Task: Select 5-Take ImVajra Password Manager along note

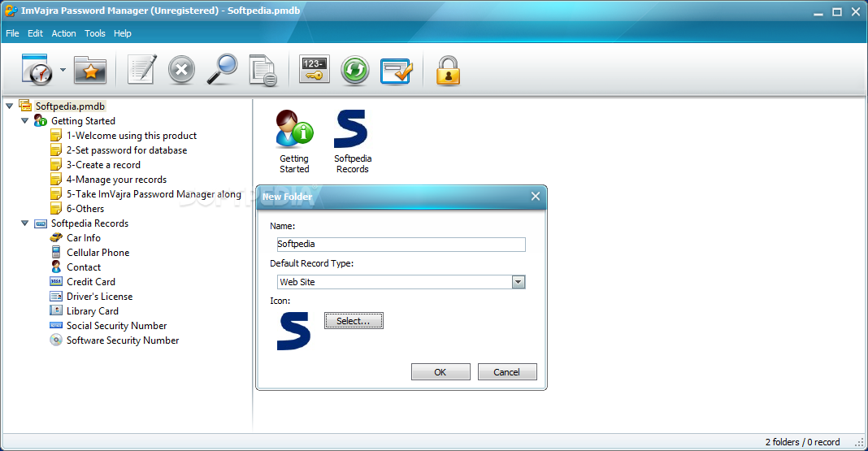Action: click(x=154, y=194)
